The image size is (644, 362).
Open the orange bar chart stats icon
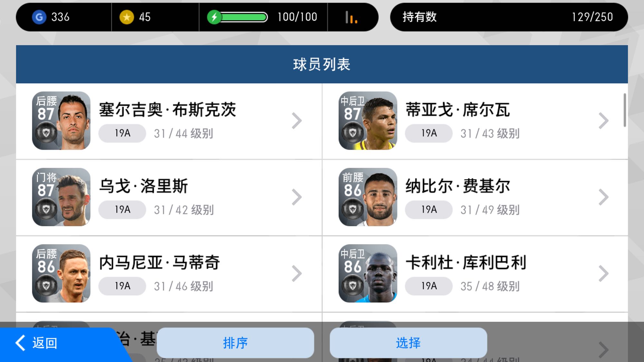[x=351, y=17]
